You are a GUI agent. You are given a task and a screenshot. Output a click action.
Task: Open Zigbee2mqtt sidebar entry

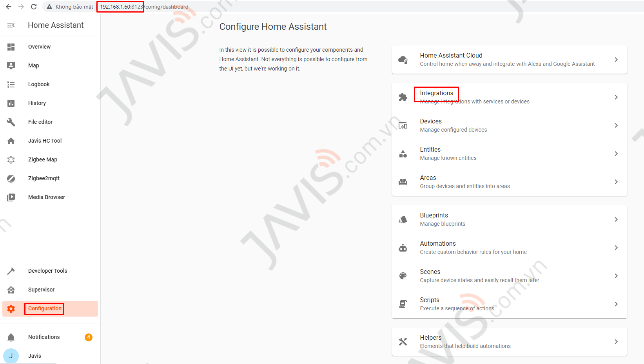pos(50,178)
